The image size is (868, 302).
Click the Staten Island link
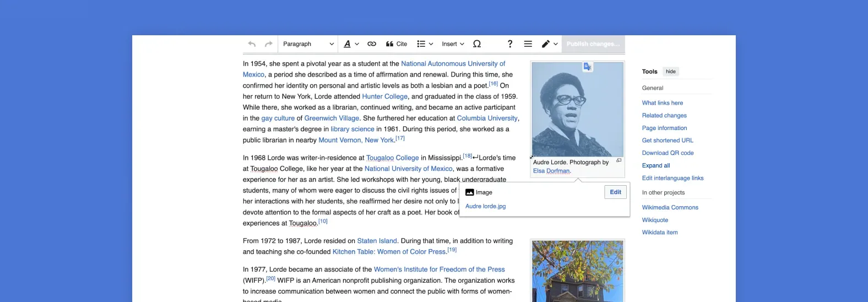coord(377,241)
